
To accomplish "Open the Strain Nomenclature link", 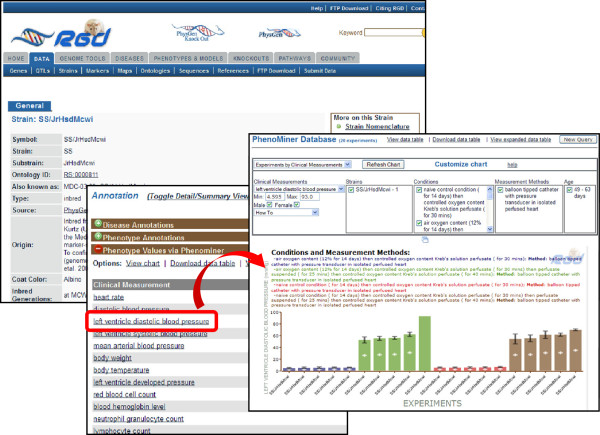I will click(x=377, y=126).
